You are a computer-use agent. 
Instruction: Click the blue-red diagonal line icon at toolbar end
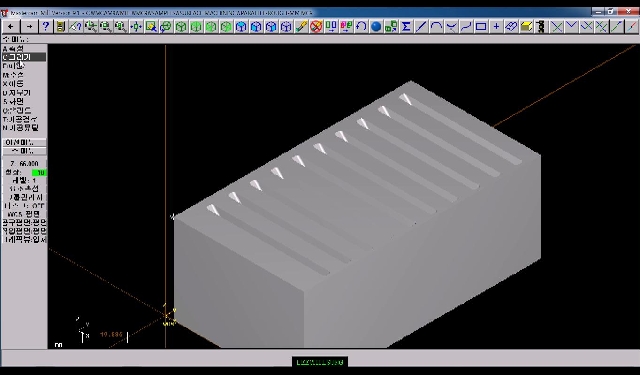[632, 27]
